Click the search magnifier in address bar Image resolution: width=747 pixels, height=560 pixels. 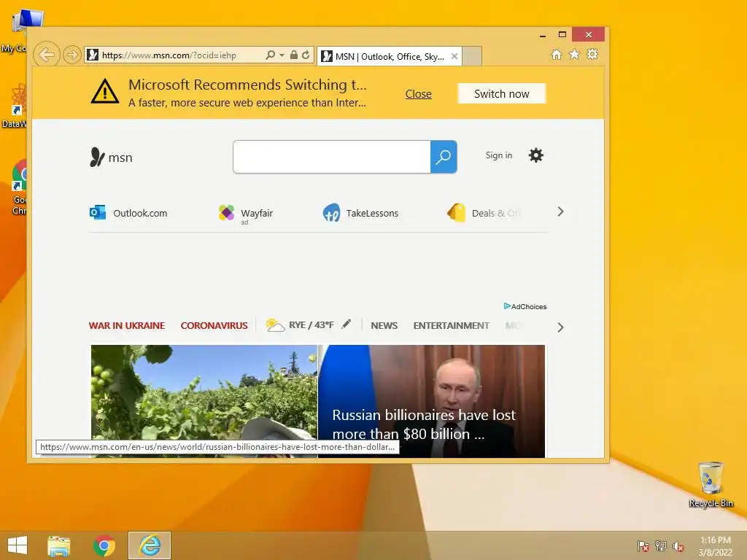(270, 55)
